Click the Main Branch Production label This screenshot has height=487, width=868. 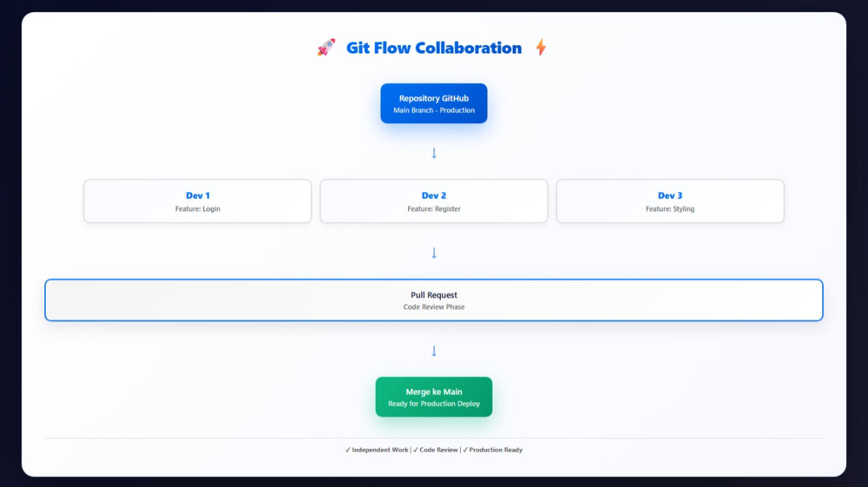(433, 110)
